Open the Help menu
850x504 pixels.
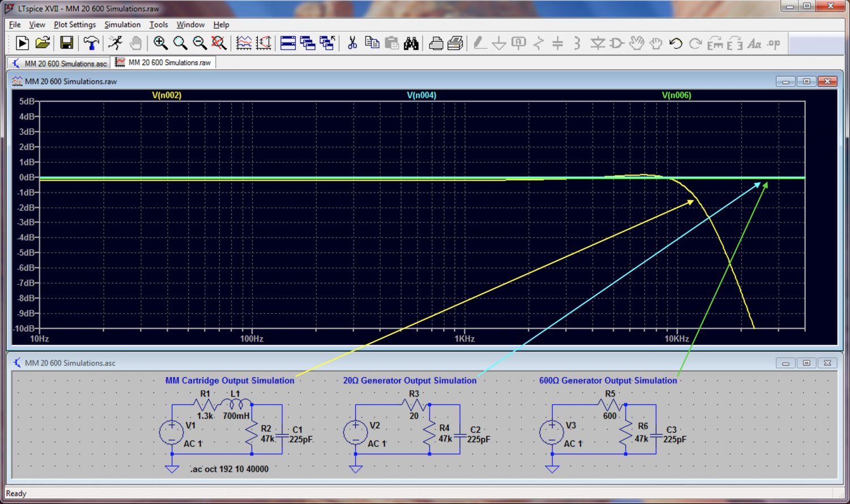point(221,24)
